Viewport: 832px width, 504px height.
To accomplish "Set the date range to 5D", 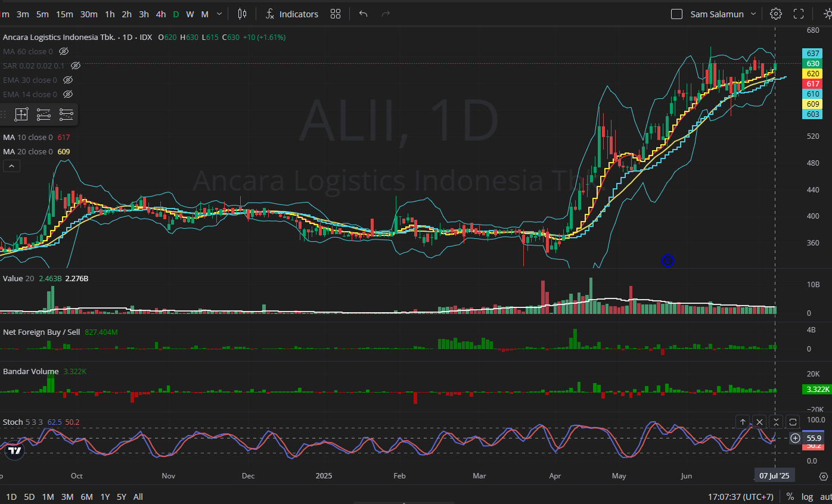I will click(x=29, y=496).
